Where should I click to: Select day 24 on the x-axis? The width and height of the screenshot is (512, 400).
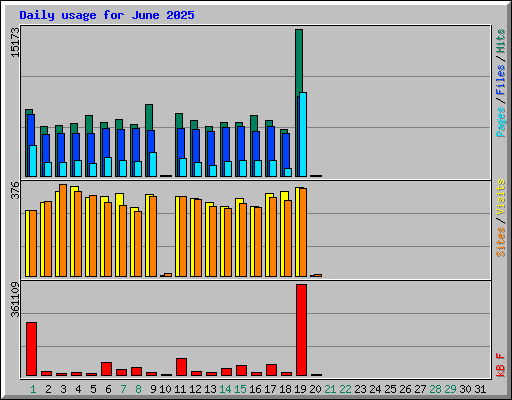click(x=375, y=389)
